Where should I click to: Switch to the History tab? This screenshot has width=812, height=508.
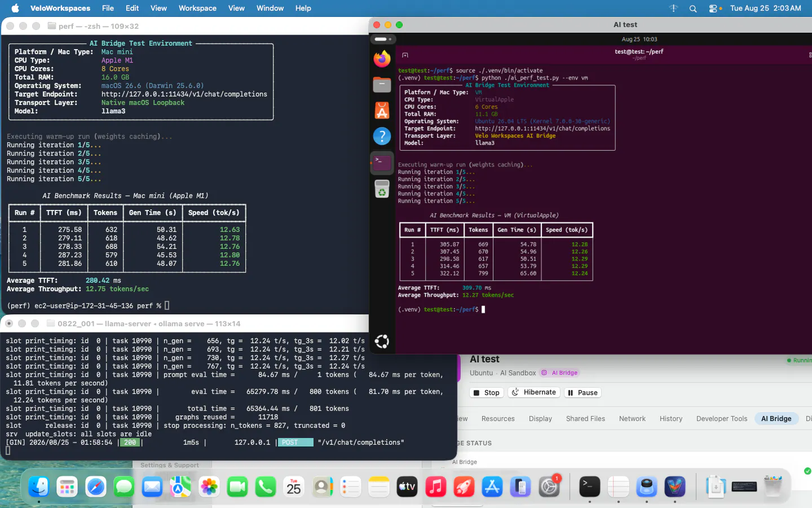pos(671,419)
